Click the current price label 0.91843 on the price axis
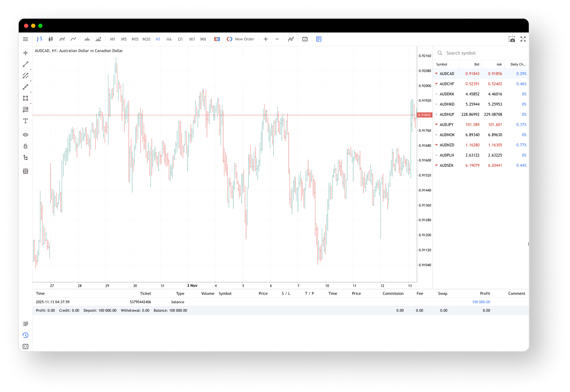 [x=424, y=115]
